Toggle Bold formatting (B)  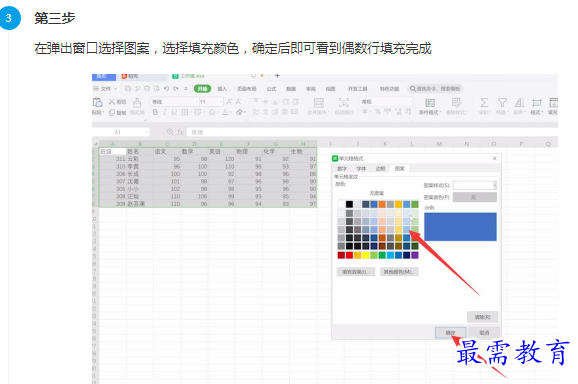155,112
